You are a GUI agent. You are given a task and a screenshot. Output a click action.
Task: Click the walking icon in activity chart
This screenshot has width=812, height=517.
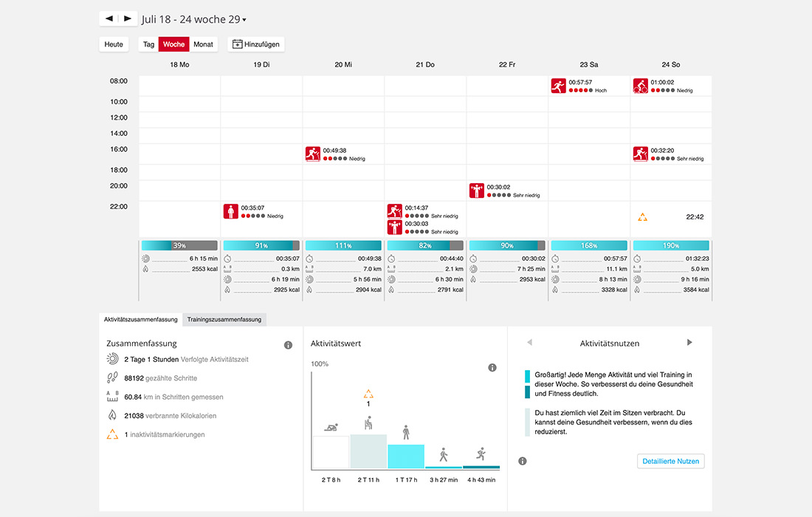444,456
